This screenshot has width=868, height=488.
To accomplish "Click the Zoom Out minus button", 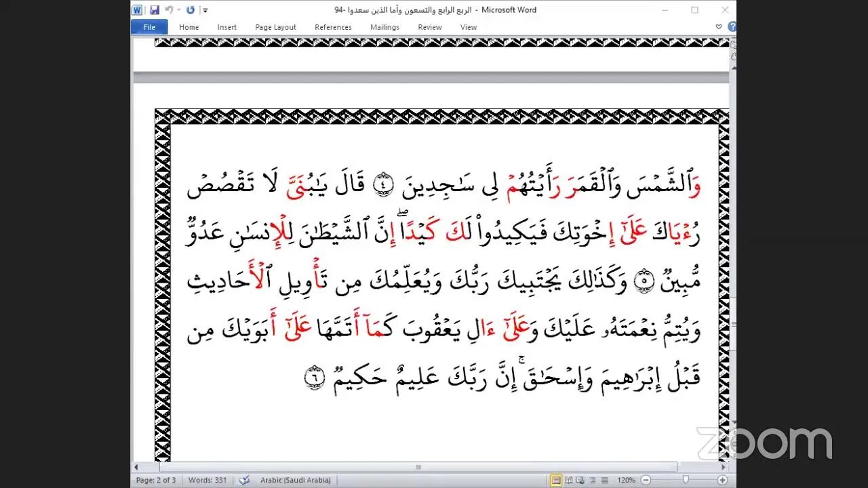I will point(646,480).
